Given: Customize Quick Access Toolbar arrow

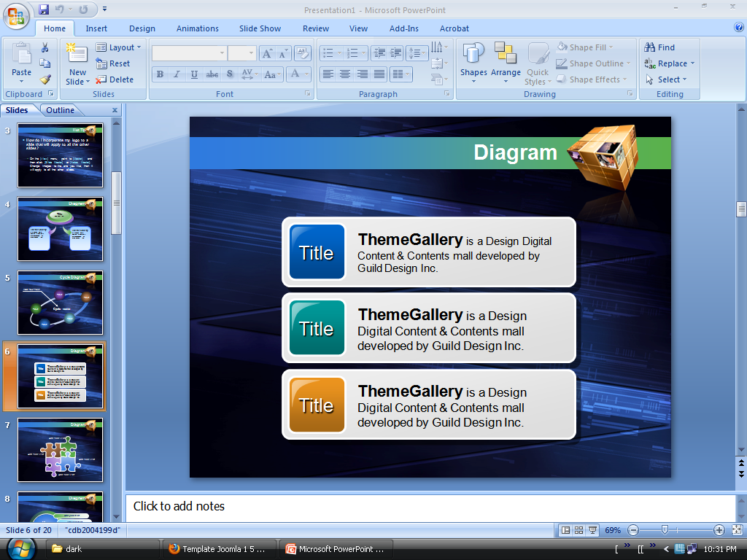Looking at the screenshot, I should (104, 9).
